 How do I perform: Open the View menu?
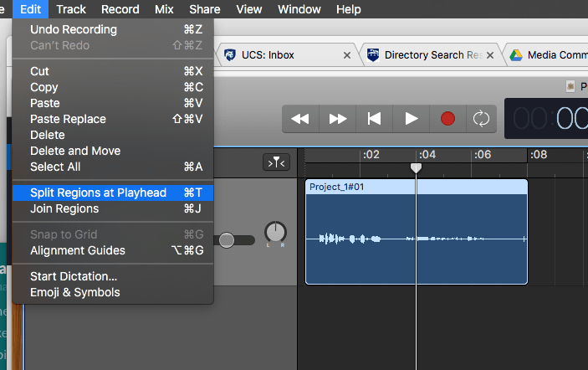coord(249,9)
